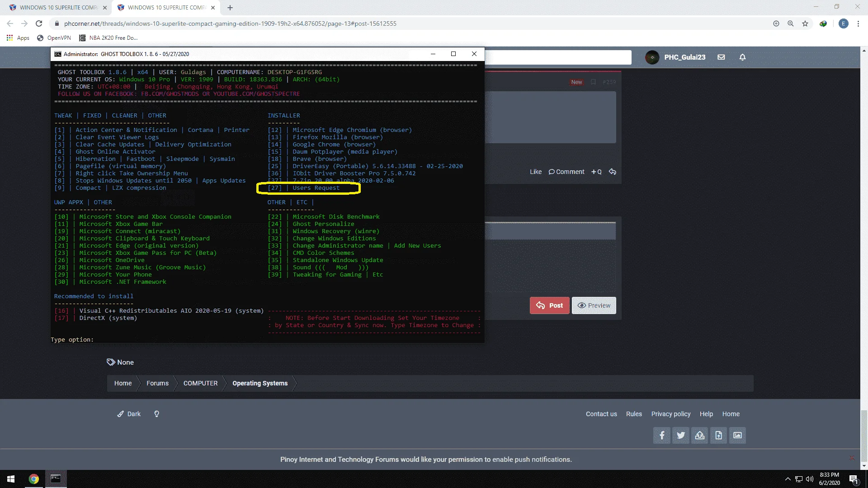This screenshot has height=488, width=868.
Task: Open Rules footer link
Action: (x=634, y=414)
